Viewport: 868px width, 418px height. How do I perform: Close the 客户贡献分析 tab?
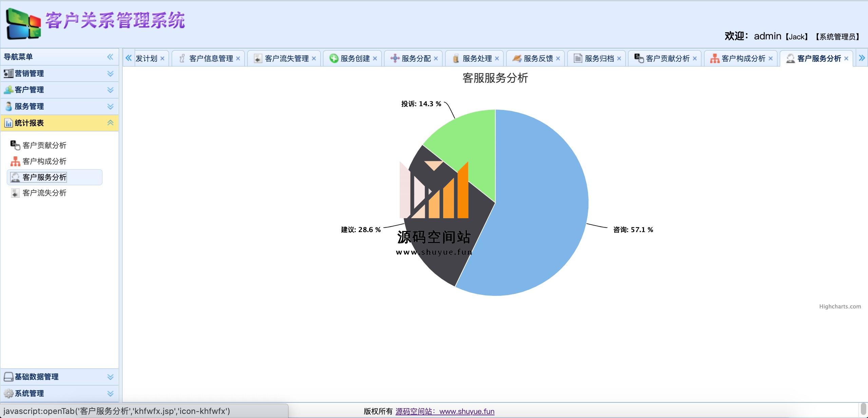(x=695, y=58)
